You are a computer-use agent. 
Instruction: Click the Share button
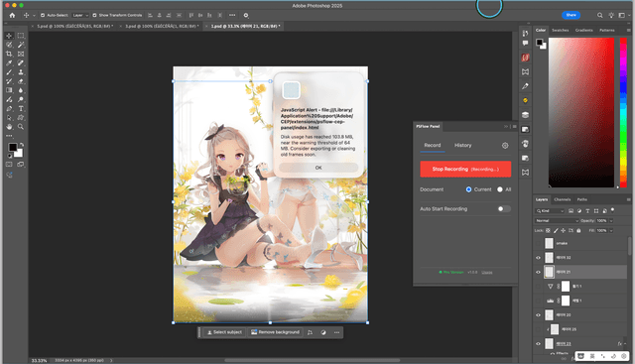571,15
